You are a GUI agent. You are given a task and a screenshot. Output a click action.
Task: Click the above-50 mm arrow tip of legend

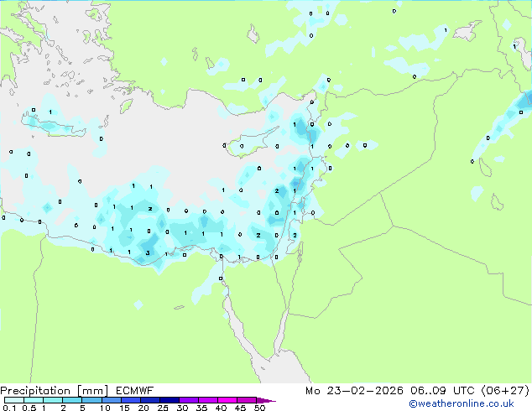click(x=266, y=400)
